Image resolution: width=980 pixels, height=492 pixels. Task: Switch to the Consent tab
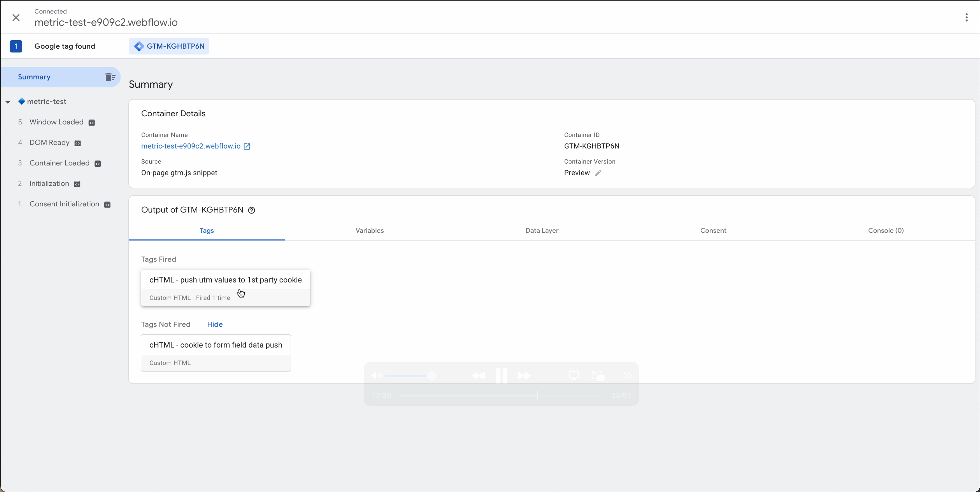click(713, 230)
